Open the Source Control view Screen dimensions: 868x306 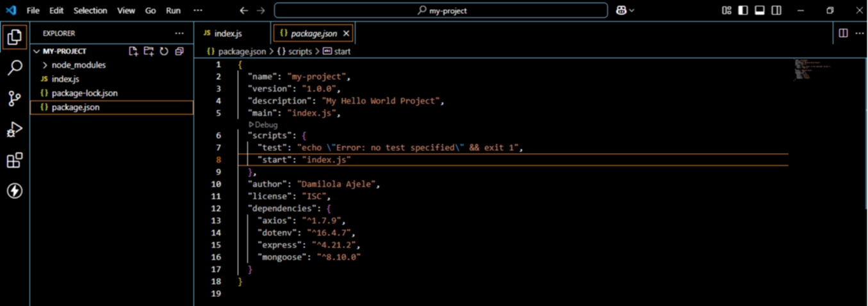click(14, 98)
